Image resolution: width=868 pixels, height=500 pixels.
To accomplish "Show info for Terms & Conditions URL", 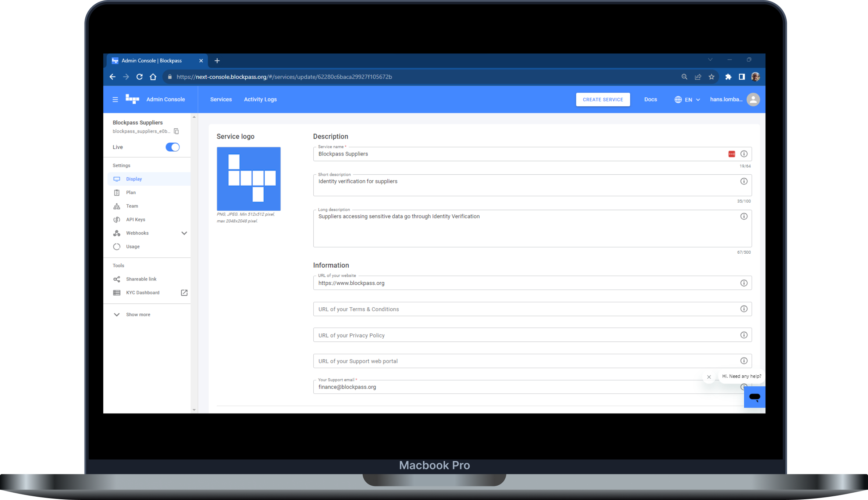I will [x=744, y=309].
